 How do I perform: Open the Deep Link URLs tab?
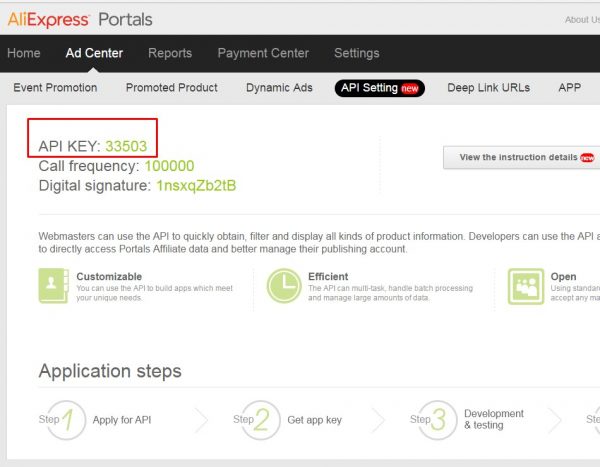click(x=489, y=88)
